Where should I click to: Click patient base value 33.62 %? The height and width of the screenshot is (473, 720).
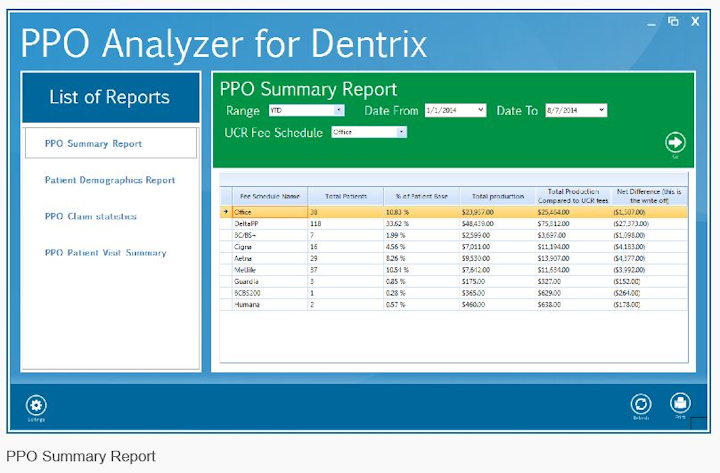tap(397, 224)
